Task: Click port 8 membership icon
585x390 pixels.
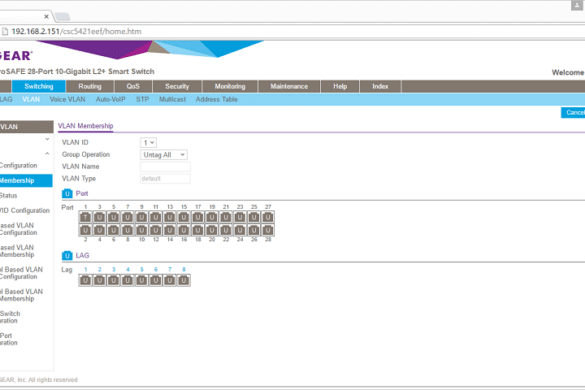Action: [127, 230]
